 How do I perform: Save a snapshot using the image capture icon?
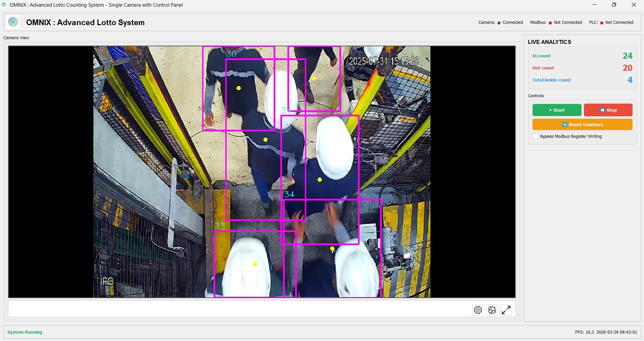(x=492, y=309)
